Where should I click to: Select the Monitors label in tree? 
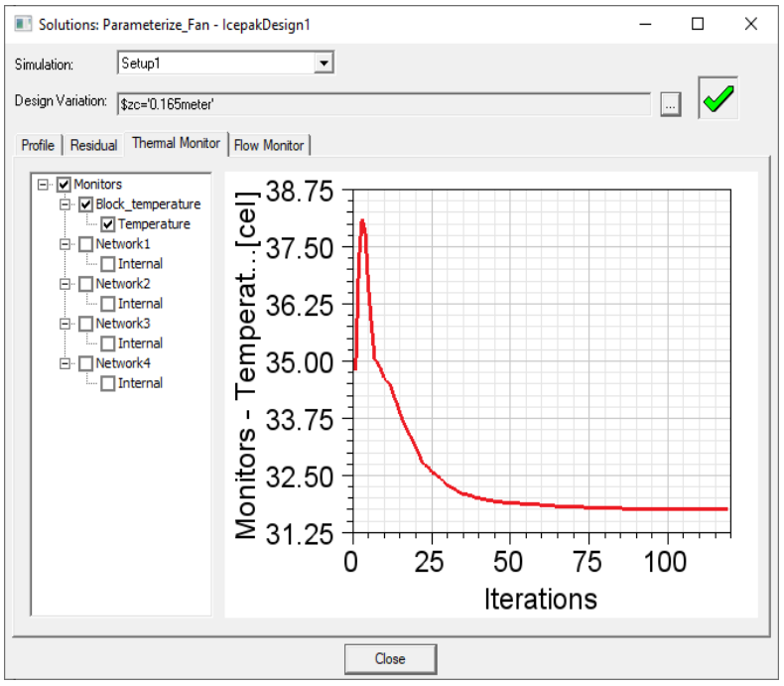(x=98, y=185)
